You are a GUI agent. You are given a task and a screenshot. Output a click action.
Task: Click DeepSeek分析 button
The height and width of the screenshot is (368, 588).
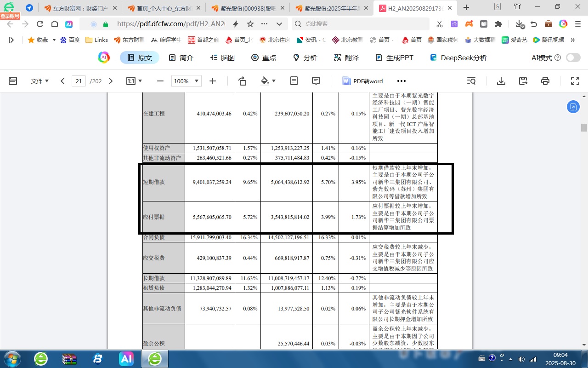point(458,57)
